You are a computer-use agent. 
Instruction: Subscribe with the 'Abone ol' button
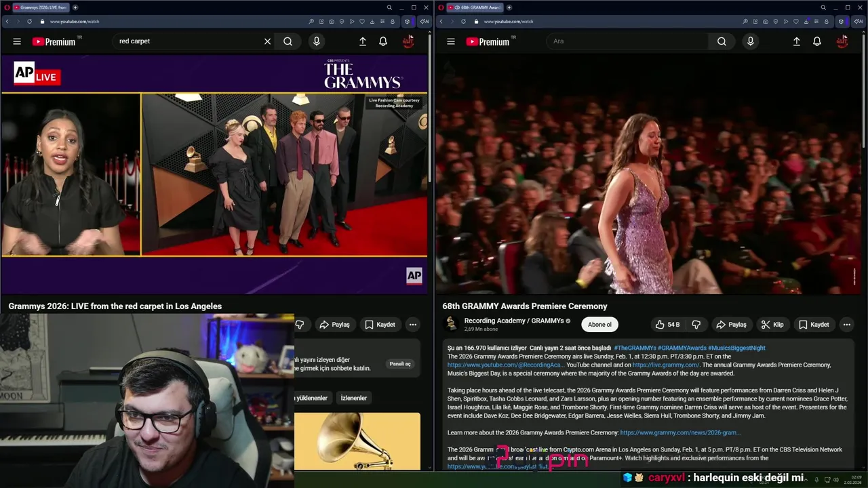point(599,325)
